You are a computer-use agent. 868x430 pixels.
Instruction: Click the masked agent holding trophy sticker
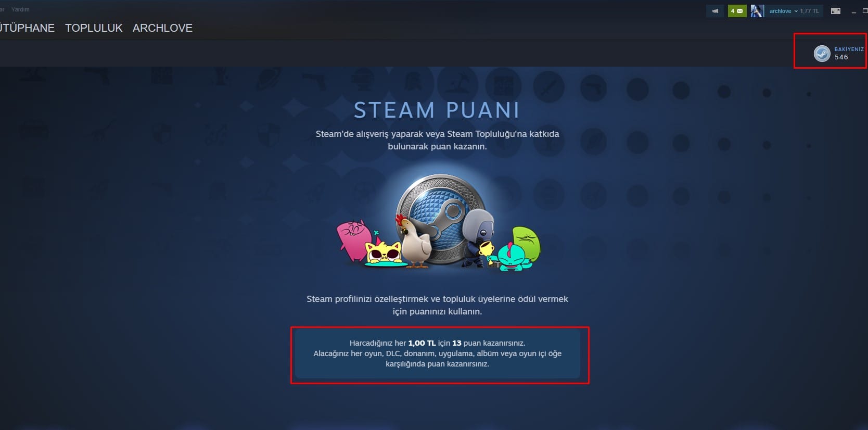point(478,238)
